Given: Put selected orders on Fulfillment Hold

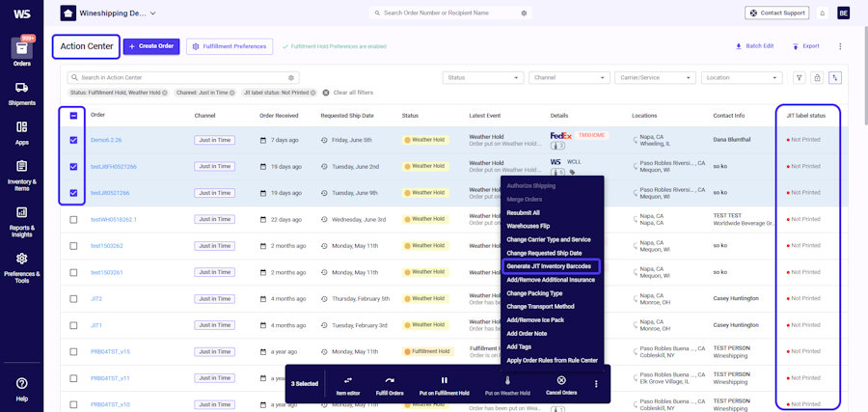Looking at the screenshot, I should tap(444, 385).
